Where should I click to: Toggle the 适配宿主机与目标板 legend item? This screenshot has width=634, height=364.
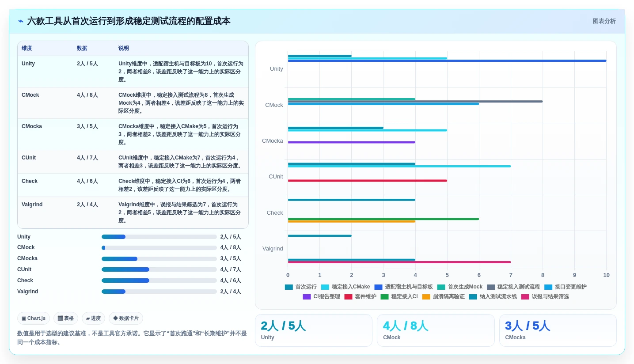(404, 287)
